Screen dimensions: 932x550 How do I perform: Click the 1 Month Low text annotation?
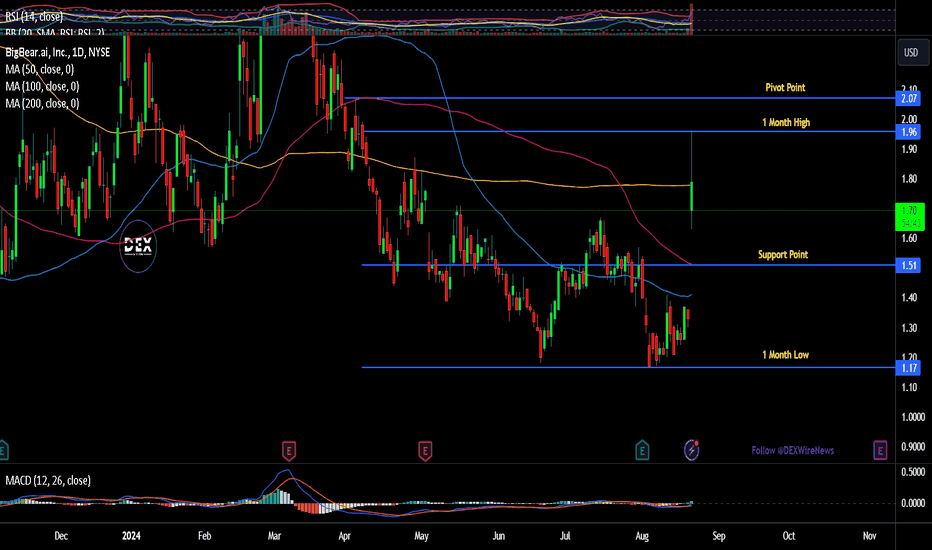pyautogui.click(x=785, y=355)
